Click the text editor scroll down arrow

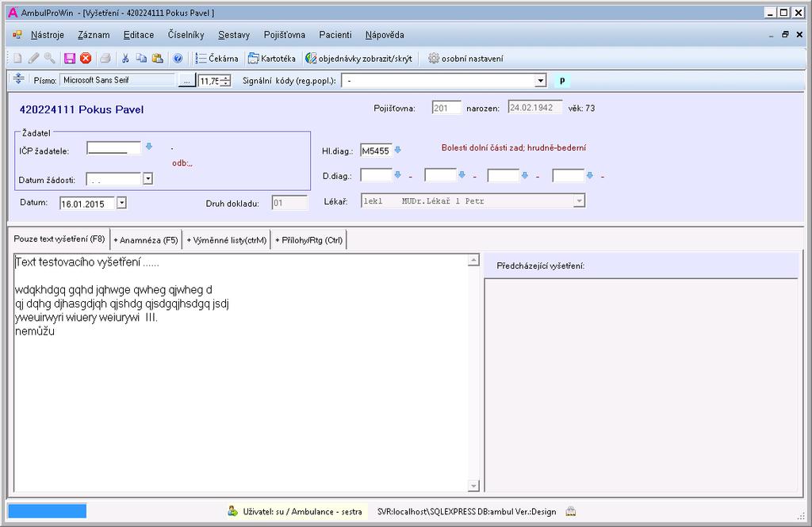tap(473, 486)
